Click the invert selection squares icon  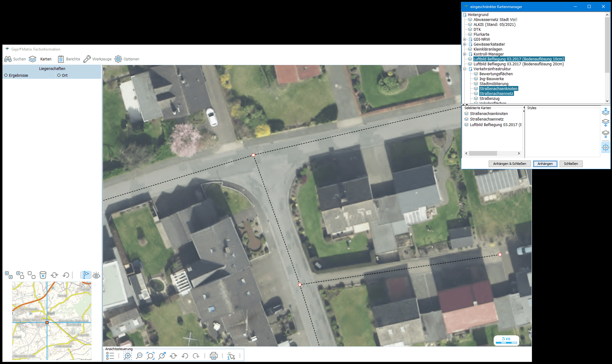pos(20,275)
